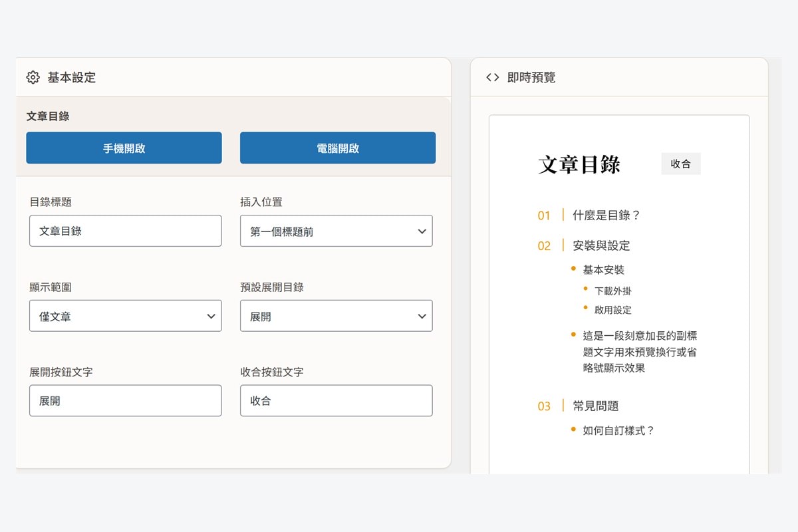798x532 pixels.
Task: Click the 基本設定 panel heading
Action: [72, 77]
